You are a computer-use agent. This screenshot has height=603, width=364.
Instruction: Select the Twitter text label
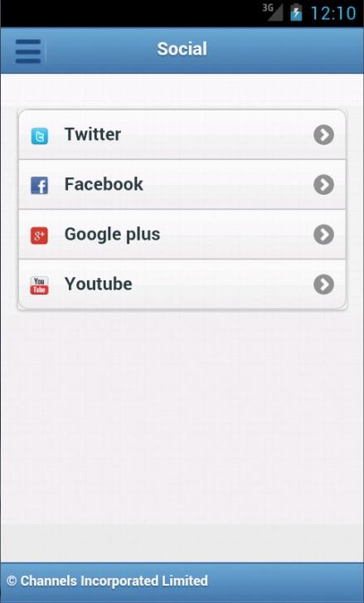[93, 134]
